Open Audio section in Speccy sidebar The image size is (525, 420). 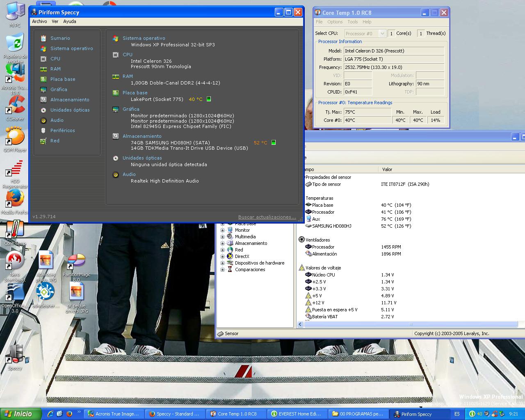[57, 120]
